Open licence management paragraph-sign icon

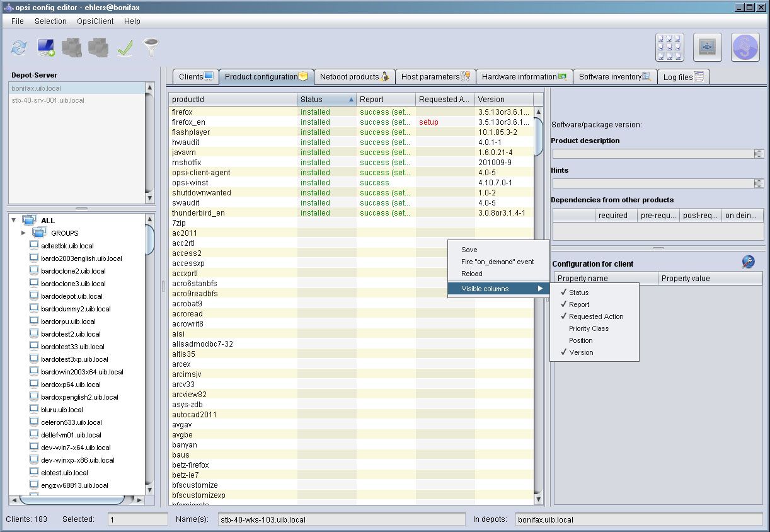pyautogui.click(x=745, y=47)
